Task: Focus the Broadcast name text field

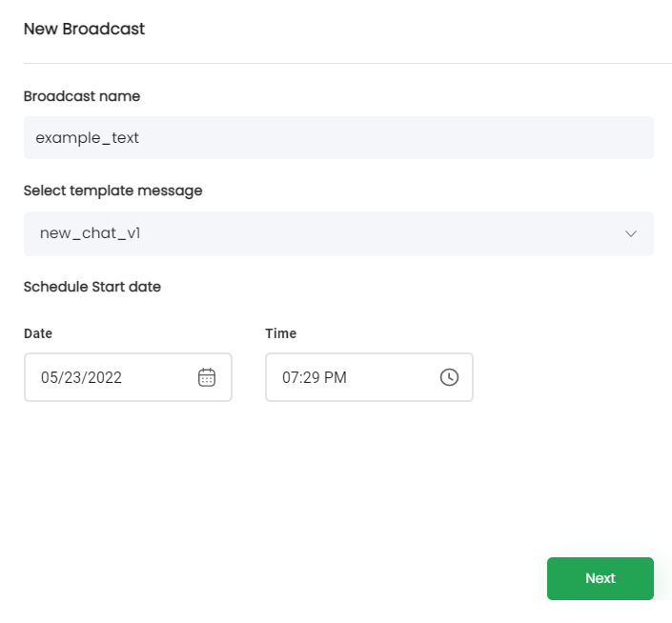Action: pyautogui.click(x=338, y=137)
